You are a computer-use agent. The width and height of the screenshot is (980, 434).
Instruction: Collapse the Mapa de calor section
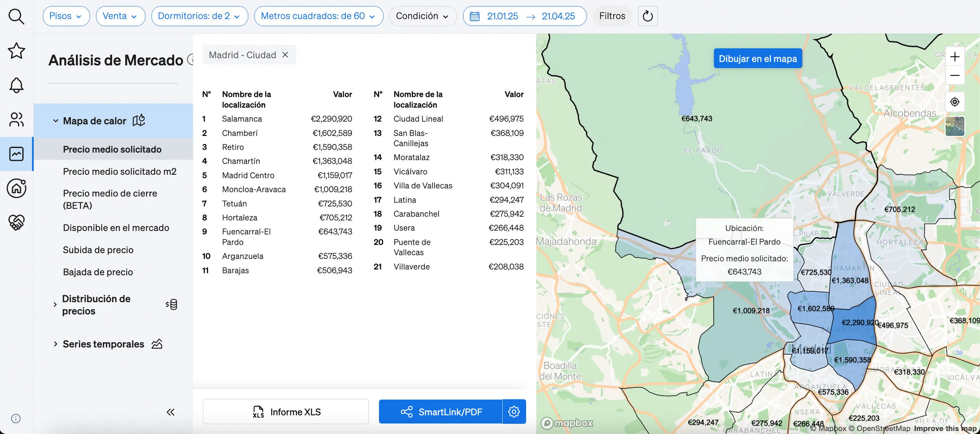pyautogui.click(x=113, y=121)
